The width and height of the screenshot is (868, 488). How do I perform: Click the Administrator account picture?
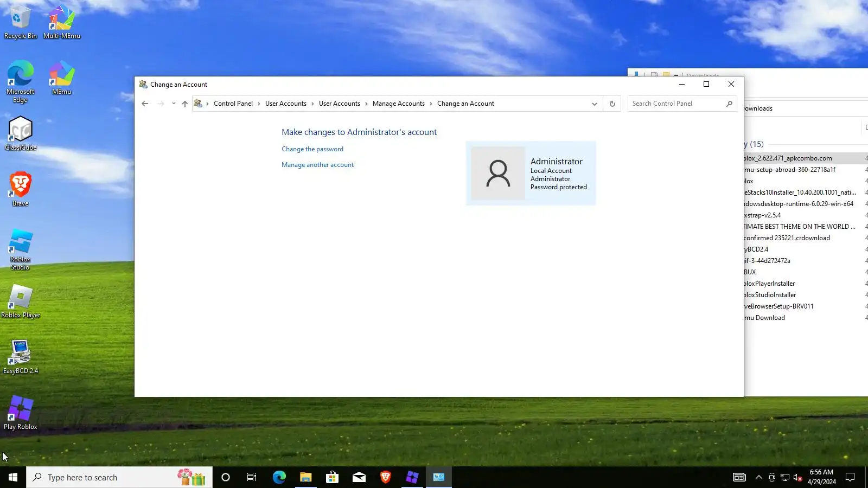click(x=498, y=173)
